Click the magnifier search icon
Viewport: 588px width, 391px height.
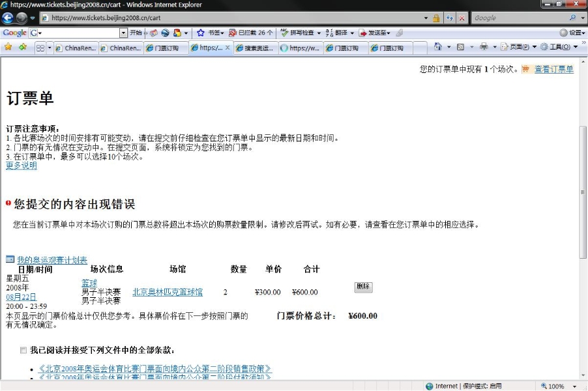coord(572,18)
